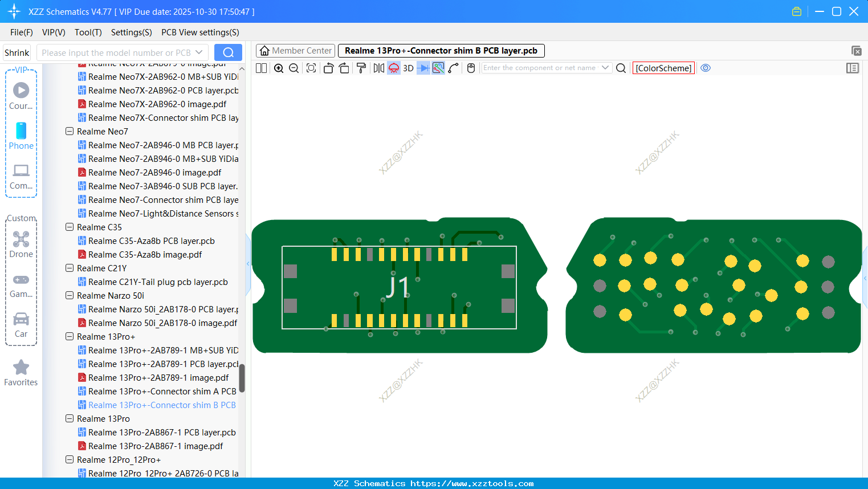Zoom in on the PCB view
The width and height of the screenshot is (868, 489).
coord(279,68)
